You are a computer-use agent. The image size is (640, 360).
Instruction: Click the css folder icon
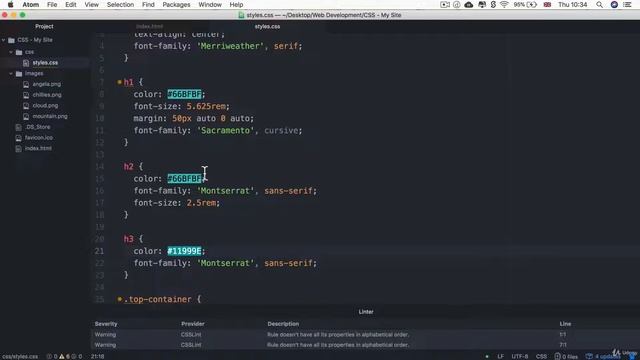pyautogui.click(x=19, y=52)
